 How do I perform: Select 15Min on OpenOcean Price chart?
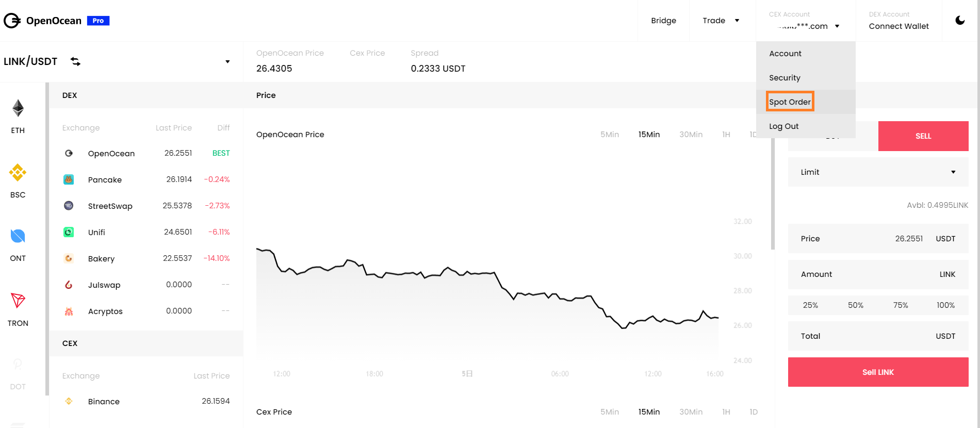point(649,135)
